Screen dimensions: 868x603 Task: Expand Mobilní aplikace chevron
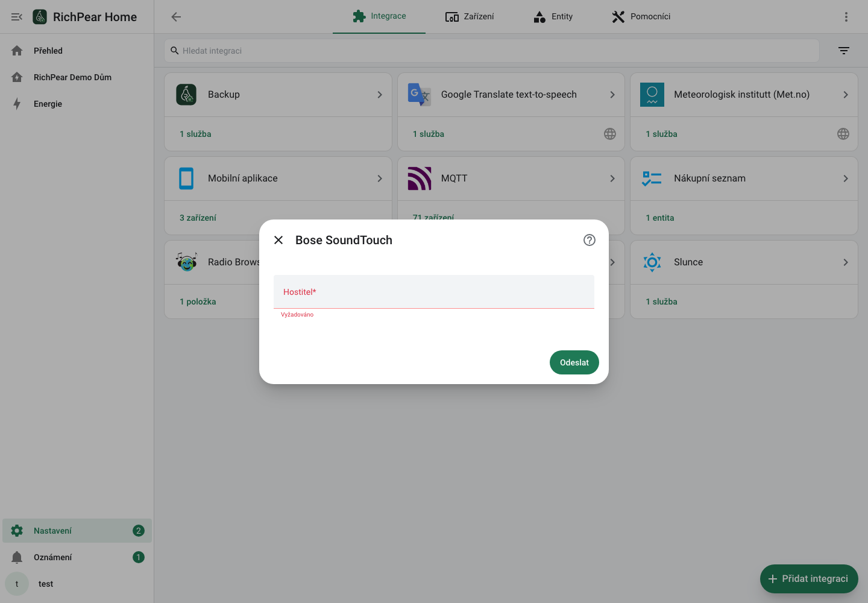(380, 178)
